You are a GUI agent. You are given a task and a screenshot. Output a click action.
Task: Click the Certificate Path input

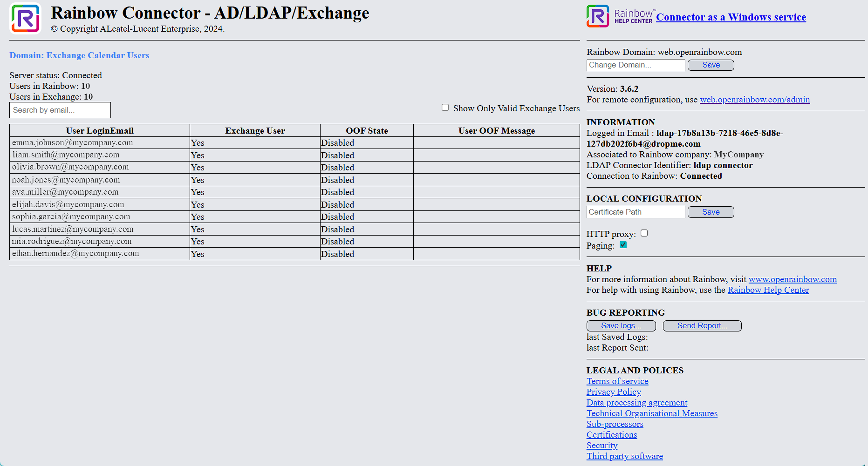point(636,212)
